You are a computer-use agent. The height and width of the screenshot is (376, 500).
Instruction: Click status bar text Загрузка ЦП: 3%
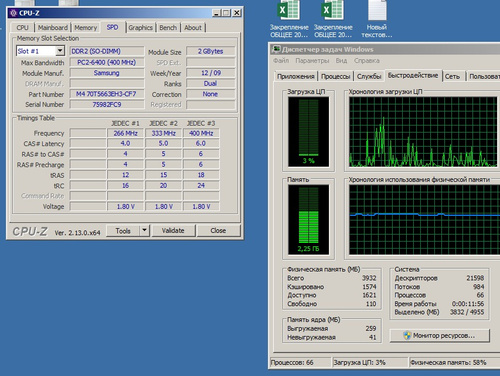(359, 362)
